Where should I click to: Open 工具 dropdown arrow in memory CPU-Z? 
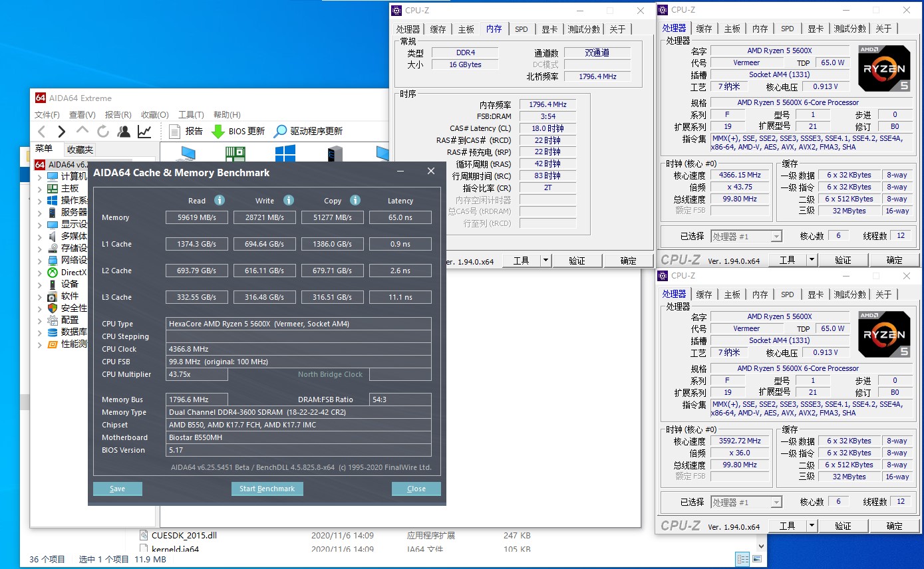545,261
